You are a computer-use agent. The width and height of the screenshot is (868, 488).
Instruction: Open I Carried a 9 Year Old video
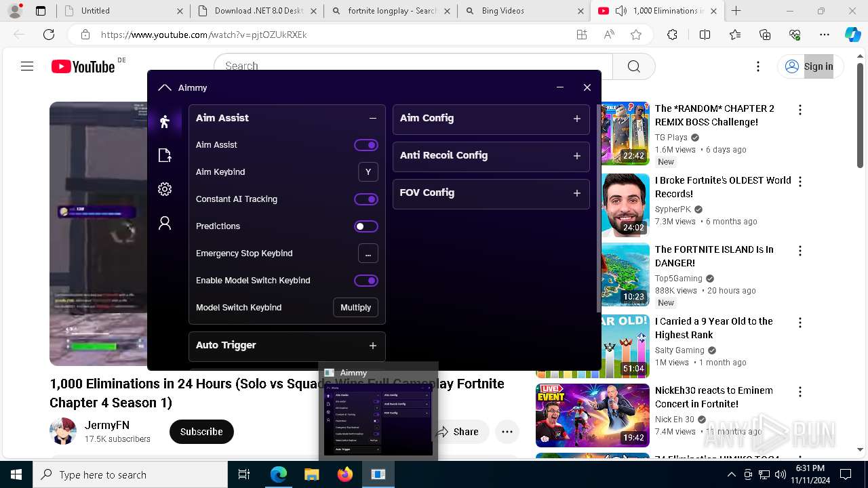pos(714,328)
